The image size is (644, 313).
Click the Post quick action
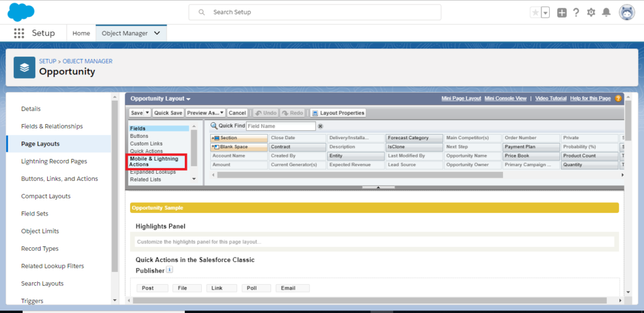pos(152,288)
